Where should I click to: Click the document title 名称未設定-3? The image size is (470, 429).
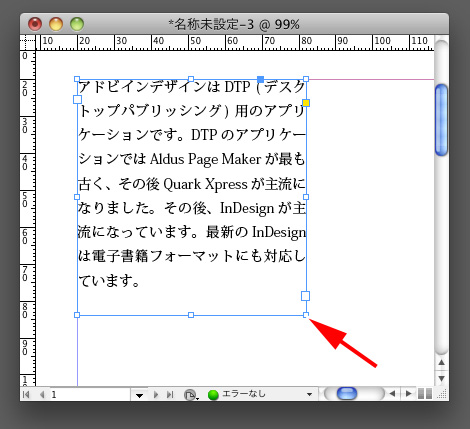(x=211, y=24)
